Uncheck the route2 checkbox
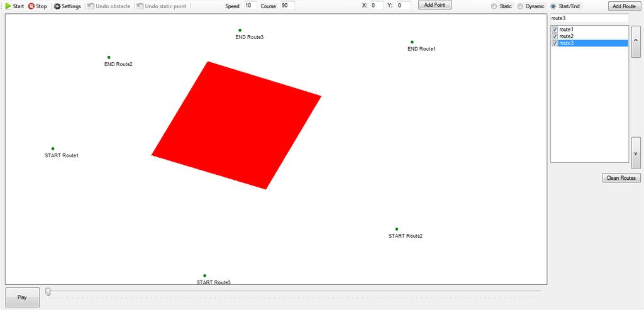The image size is (644, 310). coord(555,36)
